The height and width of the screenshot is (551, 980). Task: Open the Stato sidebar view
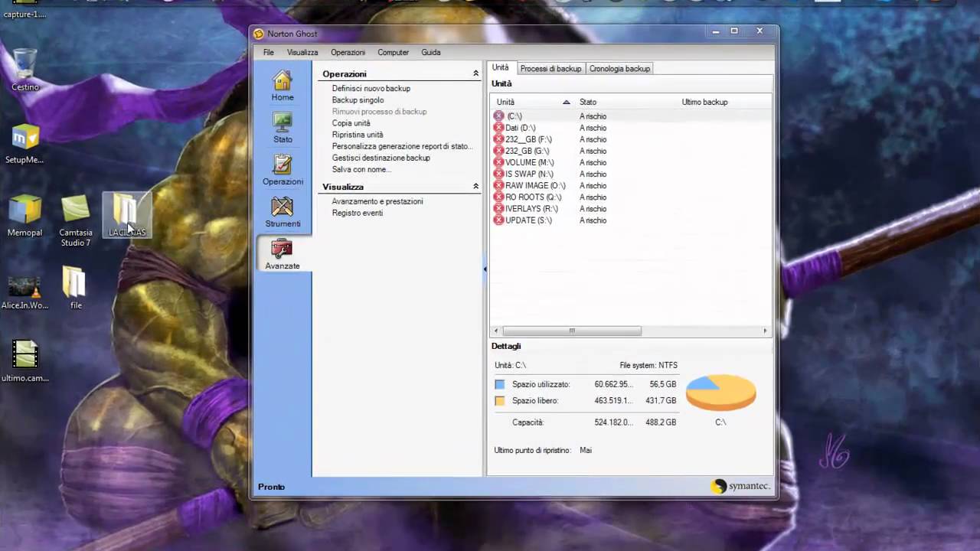tap(283, 129)
